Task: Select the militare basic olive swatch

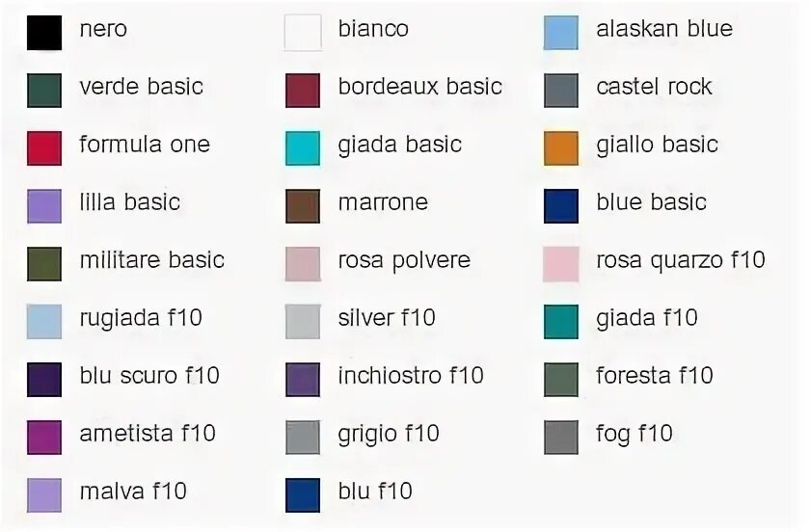Action: pos(44,264)
